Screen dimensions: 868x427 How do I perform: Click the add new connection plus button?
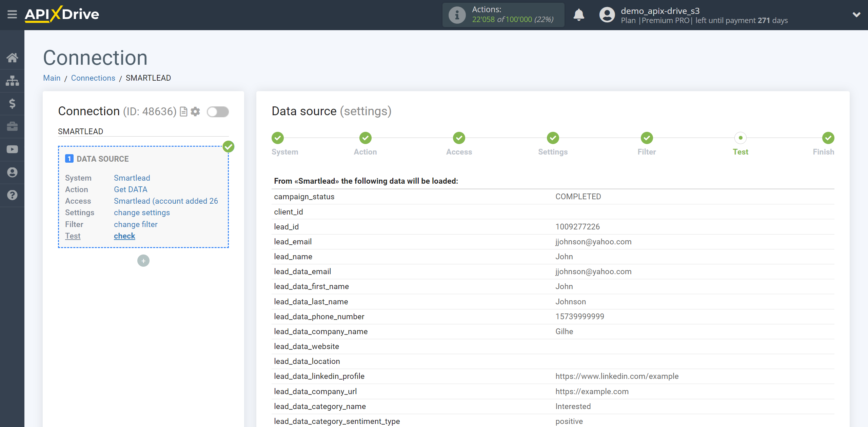[x=143, y=261]
